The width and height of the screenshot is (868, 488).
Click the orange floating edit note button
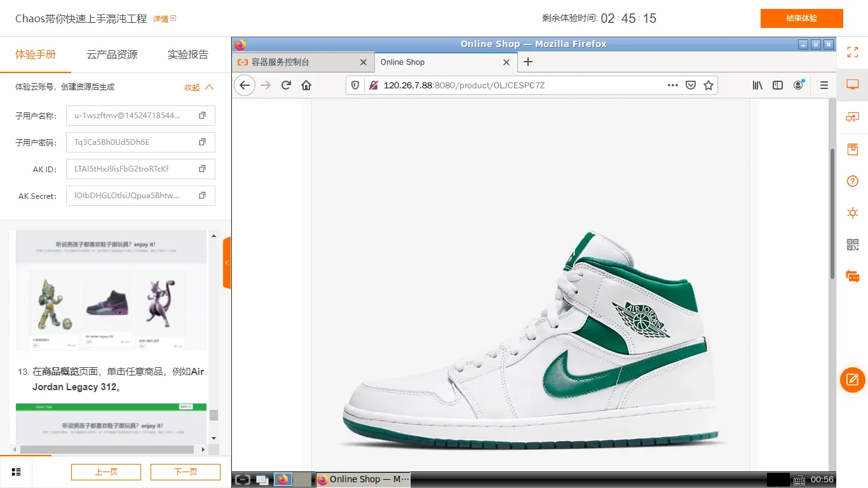point(853,380)
